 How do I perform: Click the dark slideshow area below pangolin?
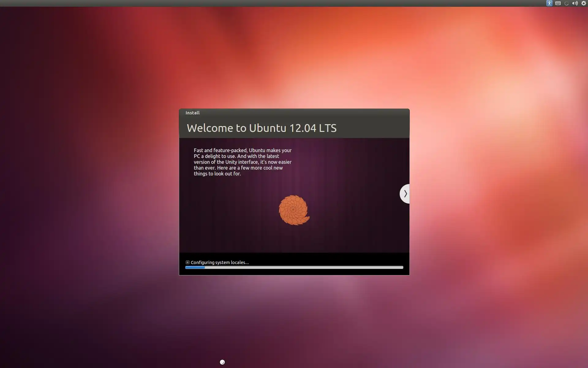point(294,241)
